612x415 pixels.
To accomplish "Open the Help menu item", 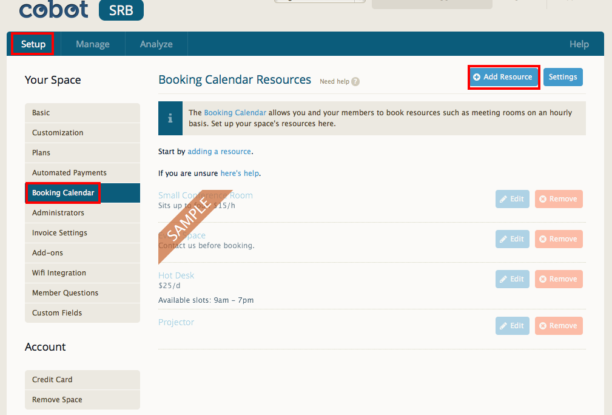I will pyautogui.click(x=579, y=44).
